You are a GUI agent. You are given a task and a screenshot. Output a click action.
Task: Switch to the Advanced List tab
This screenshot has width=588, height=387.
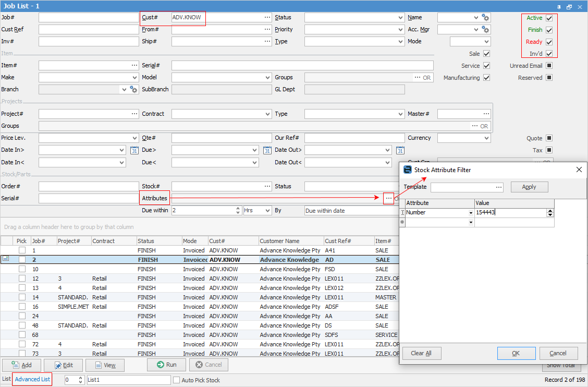(x=32, y=379)
